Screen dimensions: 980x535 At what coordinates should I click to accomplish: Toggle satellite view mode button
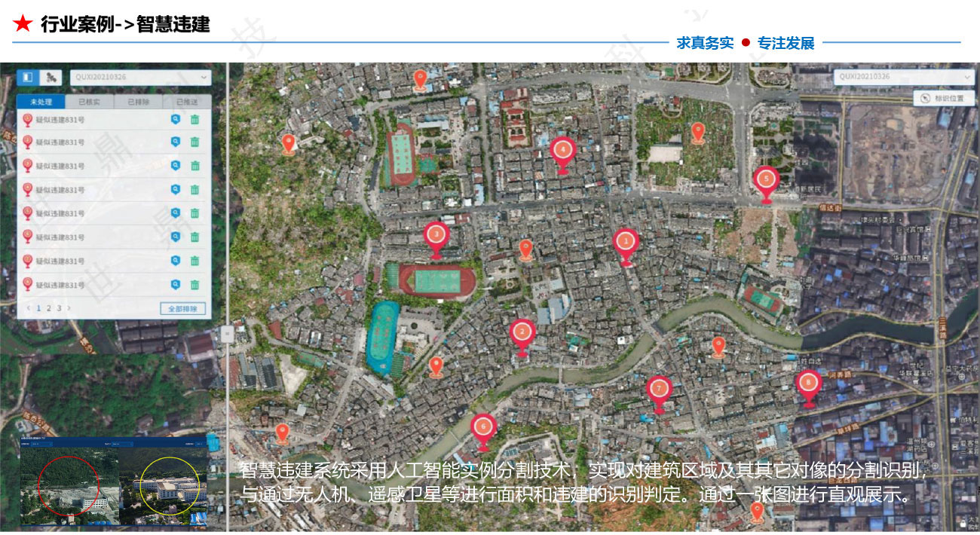(51, 77)
